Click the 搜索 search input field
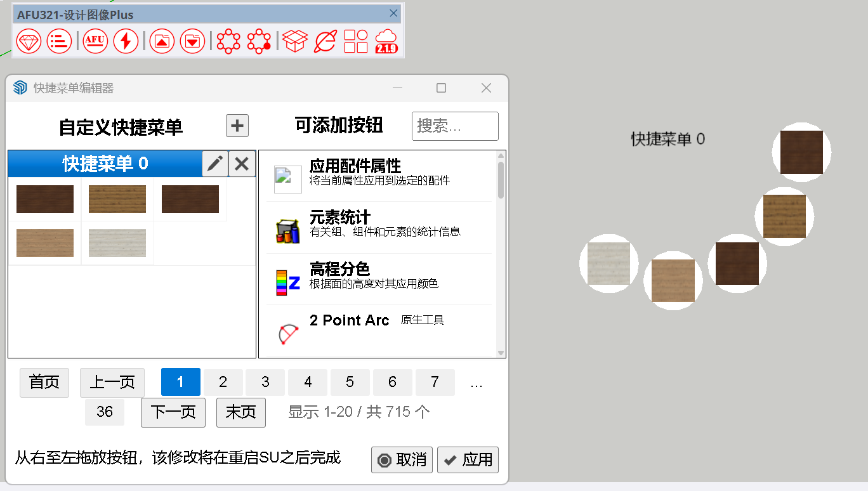Screen dimensions: 868x491 point(455,126)
